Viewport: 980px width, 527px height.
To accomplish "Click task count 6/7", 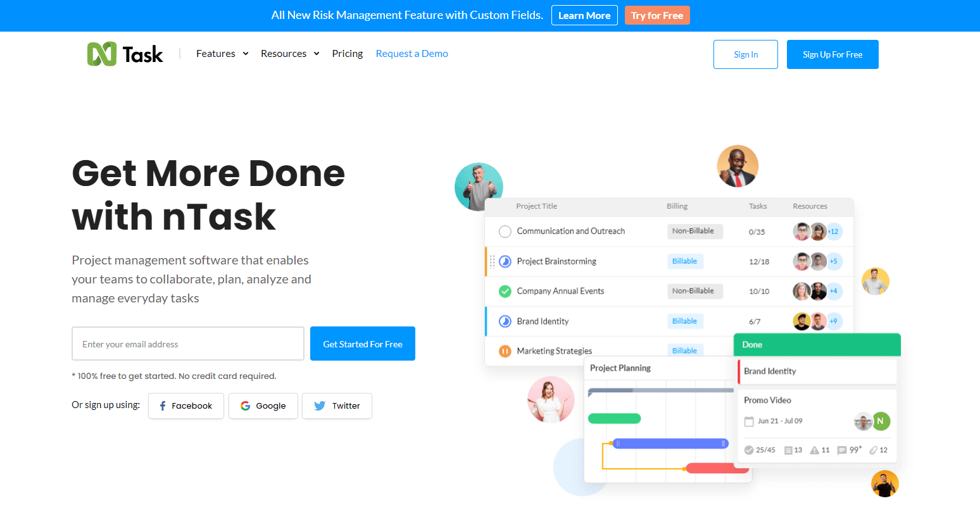I will (755, 322).
